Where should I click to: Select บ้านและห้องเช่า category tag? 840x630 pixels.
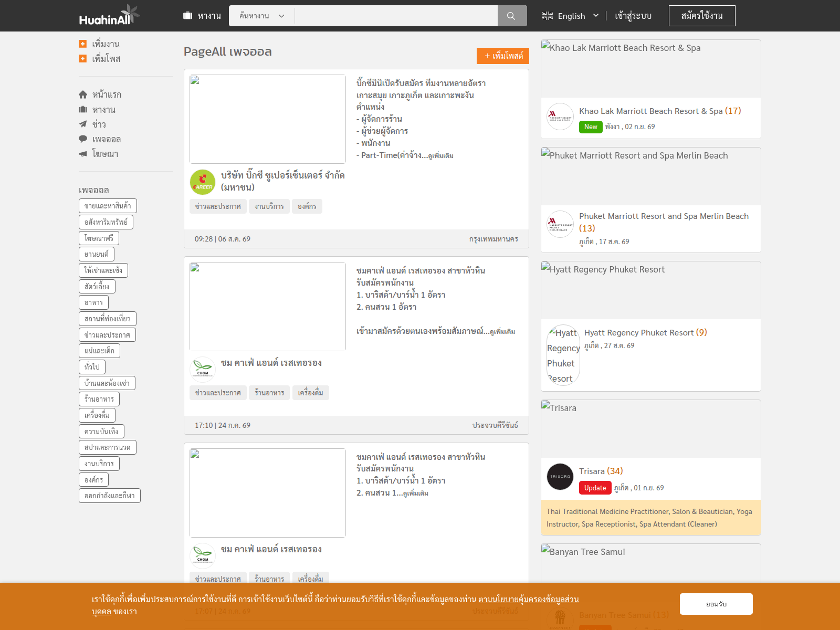point(107,383)
